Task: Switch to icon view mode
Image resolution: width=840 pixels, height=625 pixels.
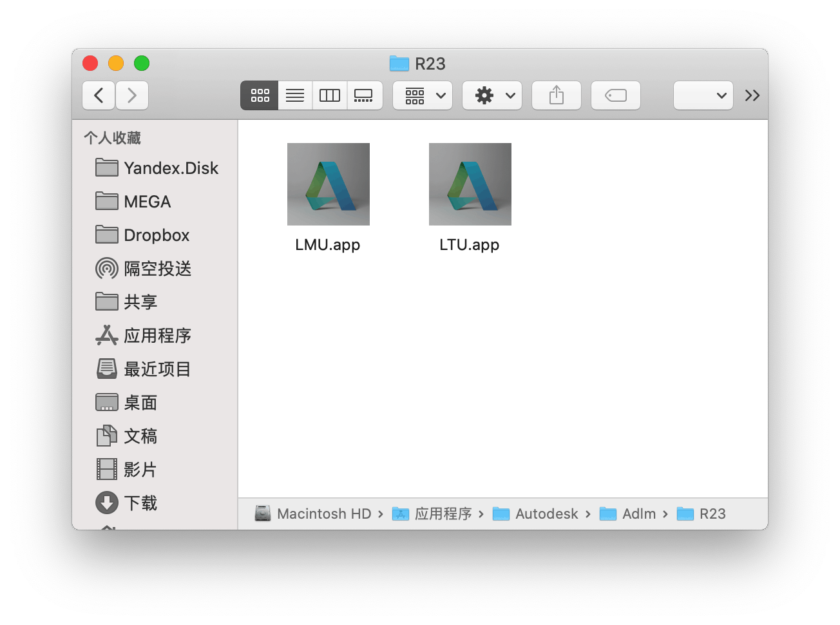Action: 260,95
